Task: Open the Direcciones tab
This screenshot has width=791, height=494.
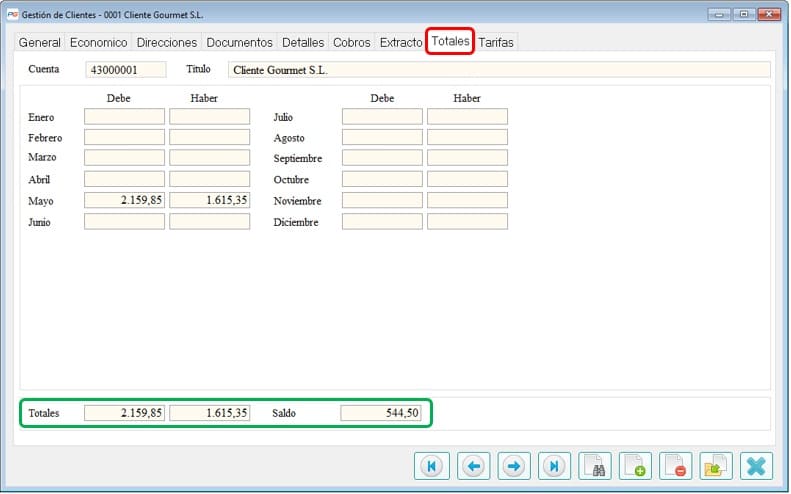Action: tap(166, 42)
